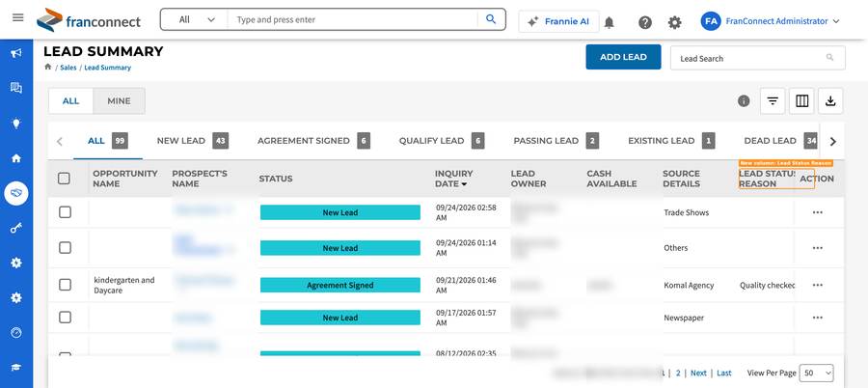The image size is (868, 388).
Task: Open notifications bell icon
Action: point(609,22)
